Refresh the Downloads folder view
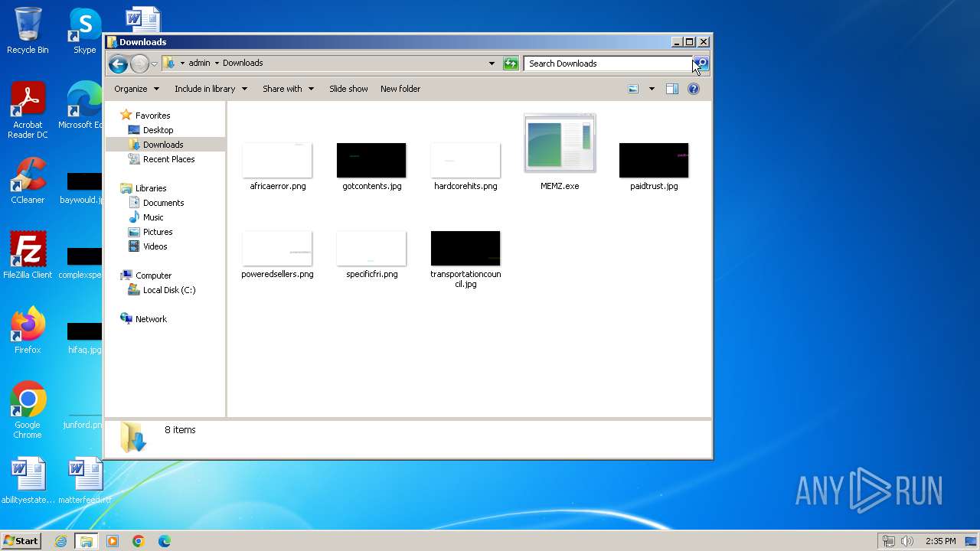This screenshot has height=551, width=980. coord(511,64)
